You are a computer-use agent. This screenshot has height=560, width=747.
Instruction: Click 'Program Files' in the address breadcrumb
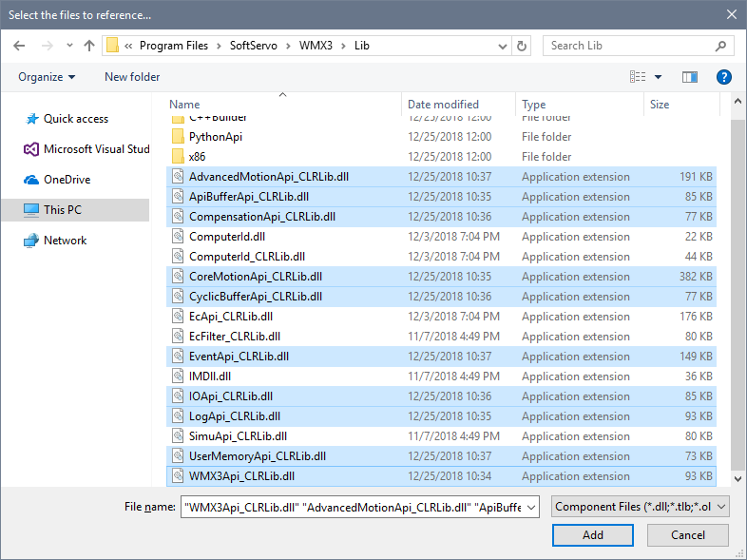pos(174,46)
